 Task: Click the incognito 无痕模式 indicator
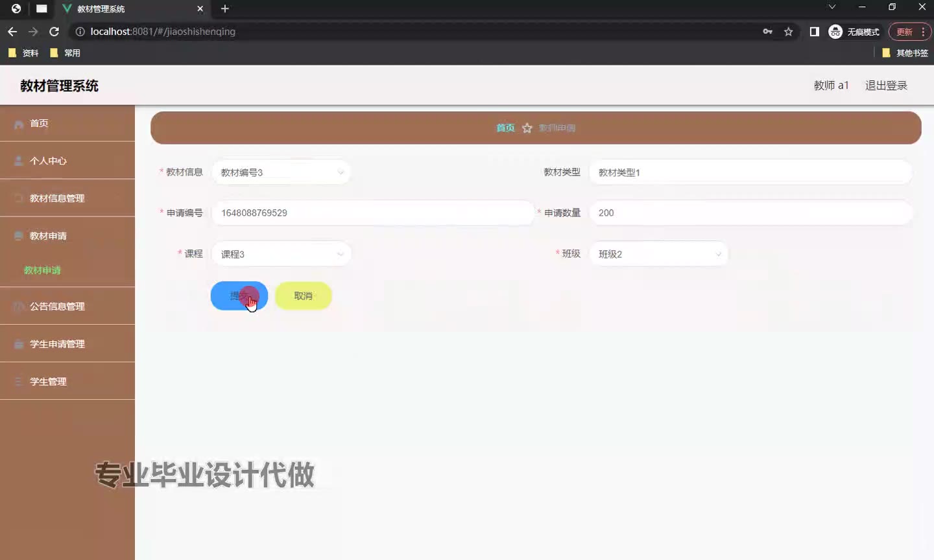(x=854, y=32)
